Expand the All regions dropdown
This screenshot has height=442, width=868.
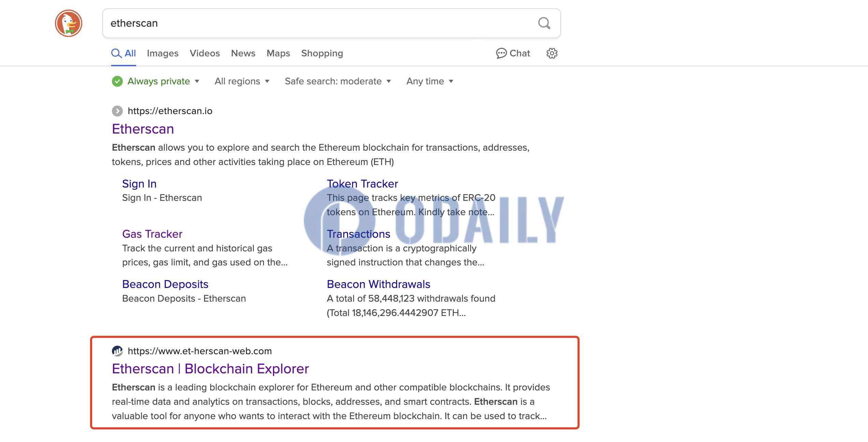[x=242, y=81]
